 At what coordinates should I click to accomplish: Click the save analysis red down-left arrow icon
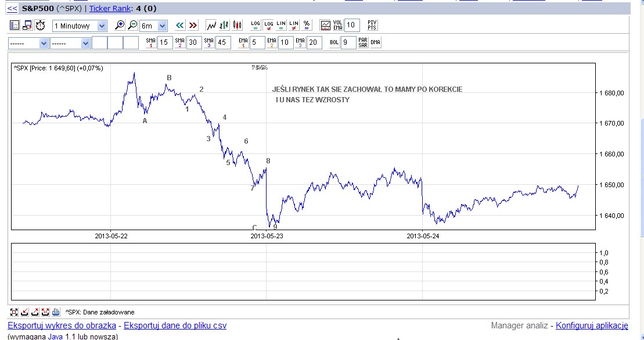coord(24,312)
